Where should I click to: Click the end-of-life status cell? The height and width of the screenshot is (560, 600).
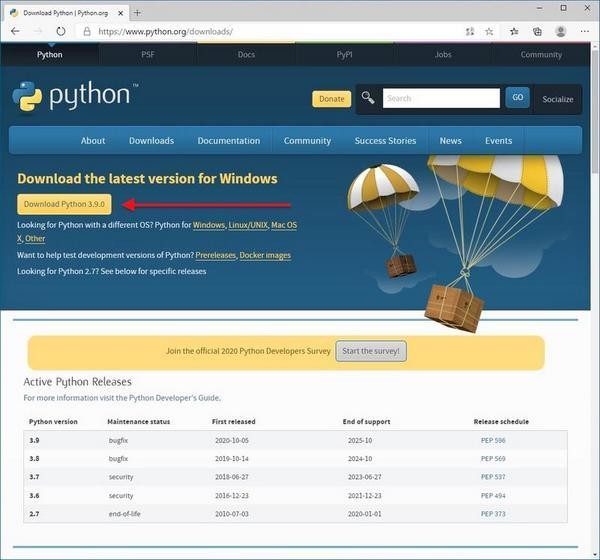125,514
